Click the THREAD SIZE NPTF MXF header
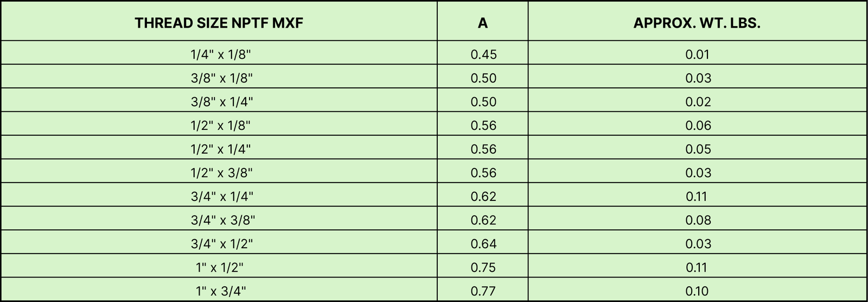 pos(219,23)
